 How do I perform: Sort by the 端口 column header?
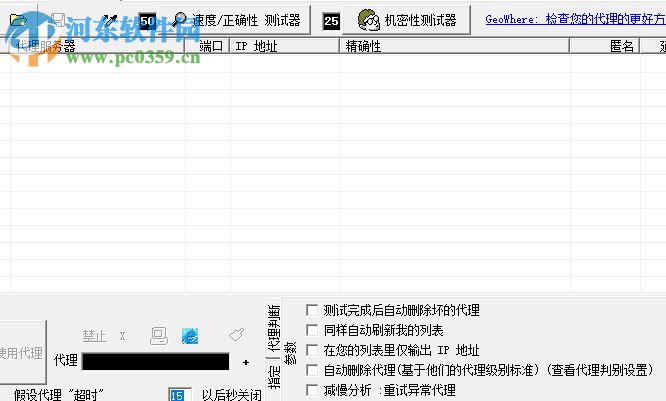click(x=207, y=46)
